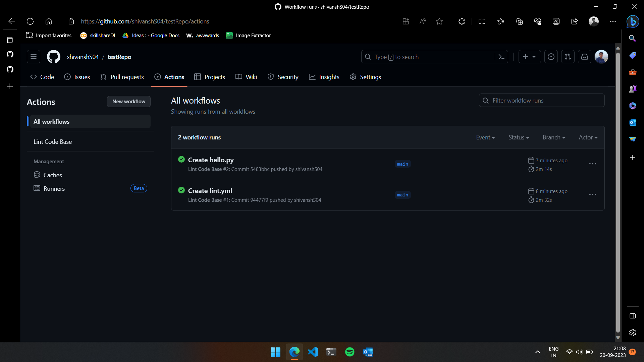Screen dimensions: 644x362
Task: Open Outlook from the Edge sidebar
Action: [633, 123]
